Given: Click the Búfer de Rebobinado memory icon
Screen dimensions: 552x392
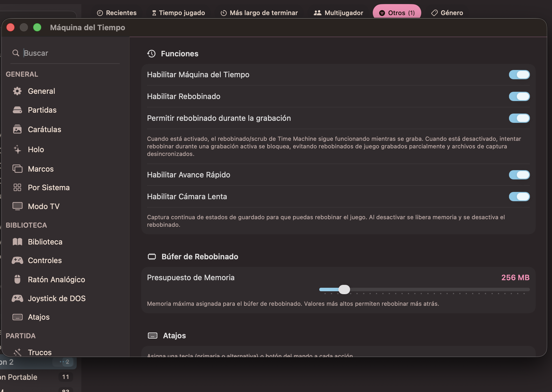Looking at the screenshot, I should point(152,256).
